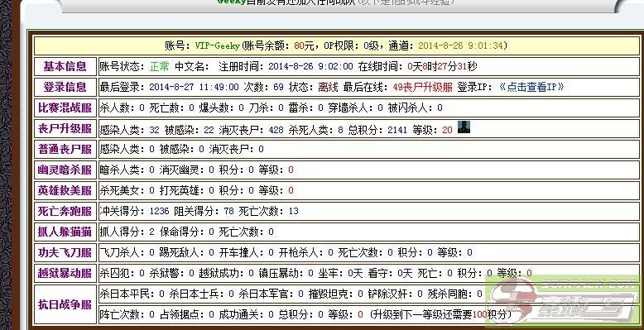644x330 pixels.
Task: Click the 开车撞人 stat label
Action: pos(242,253)
